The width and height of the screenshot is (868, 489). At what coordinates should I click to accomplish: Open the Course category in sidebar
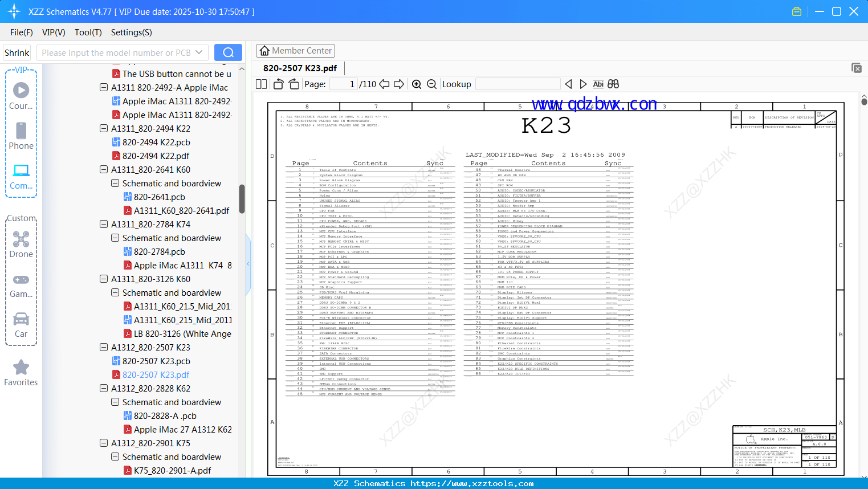click(x=21, y=96)
